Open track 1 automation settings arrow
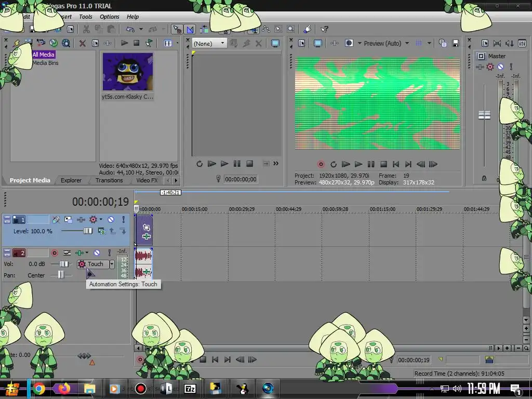The image size is (532, 399). point(101,220)
